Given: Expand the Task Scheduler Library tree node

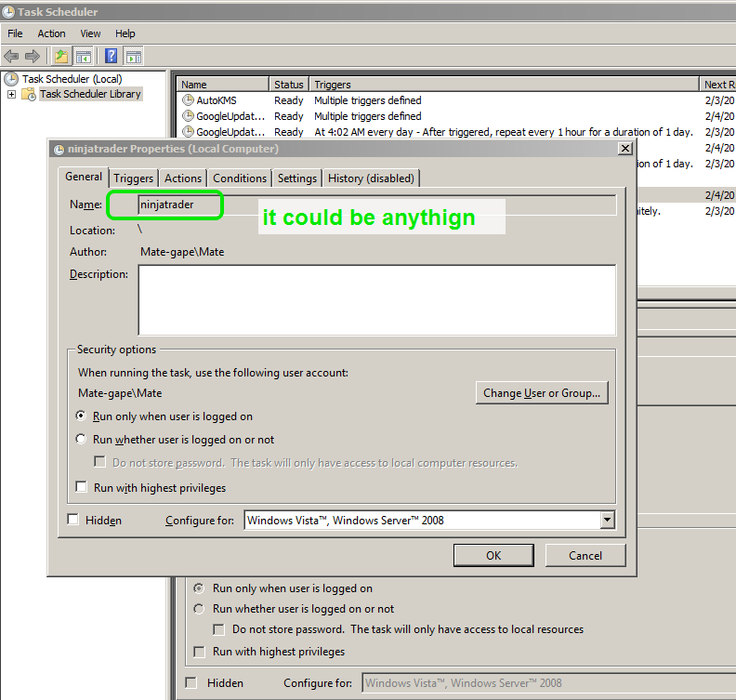Looking at the screenshot, I should pyautogui.click(x=11, y=95).
